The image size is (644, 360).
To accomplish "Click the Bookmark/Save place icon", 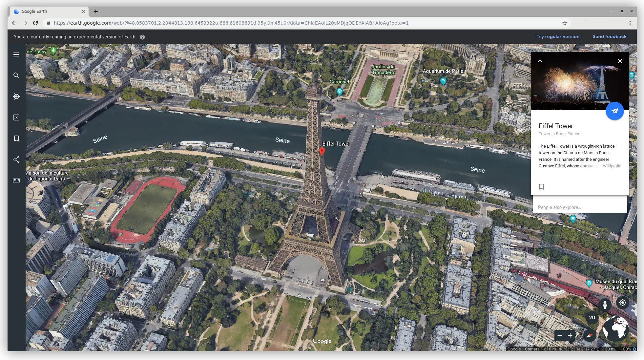I will [x=541, y=186].
